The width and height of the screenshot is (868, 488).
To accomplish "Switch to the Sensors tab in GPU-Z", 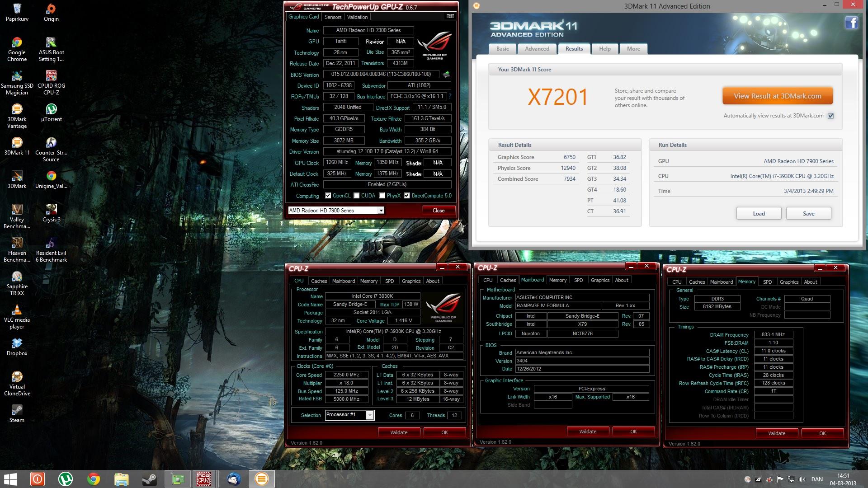I will tap(333, 17).
